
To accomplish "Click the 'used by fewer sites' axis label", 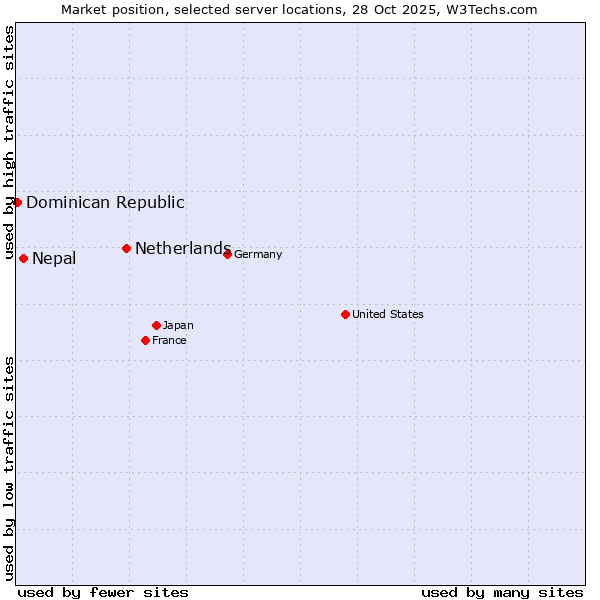I will (103, 592).
